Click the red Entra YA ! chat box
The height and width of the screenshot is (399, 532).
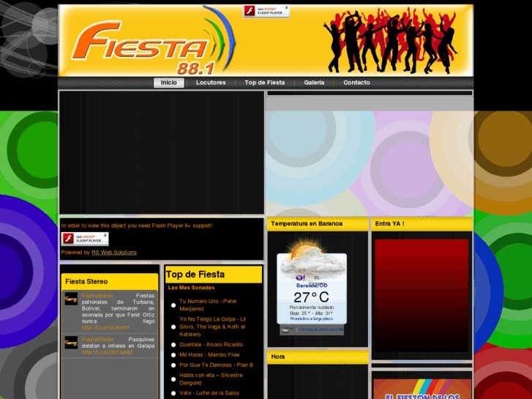pos(422,296)
